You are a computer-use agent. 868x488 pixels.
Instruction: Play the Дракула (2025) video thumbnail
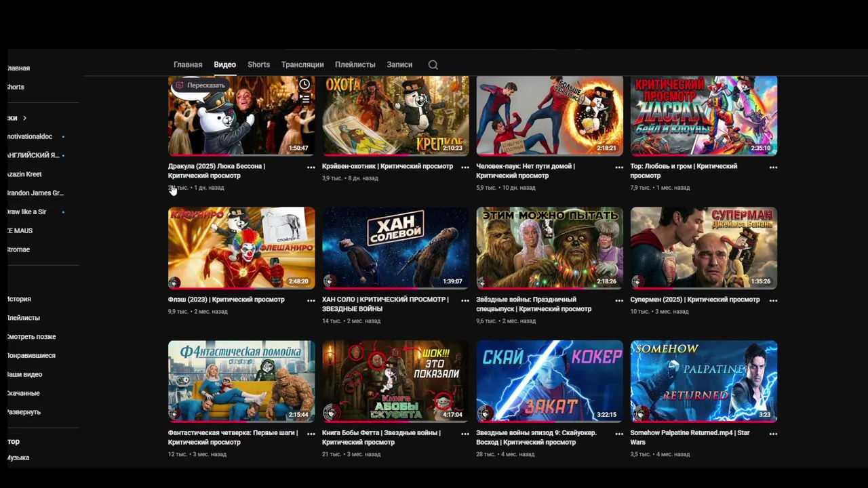[241, 116]
